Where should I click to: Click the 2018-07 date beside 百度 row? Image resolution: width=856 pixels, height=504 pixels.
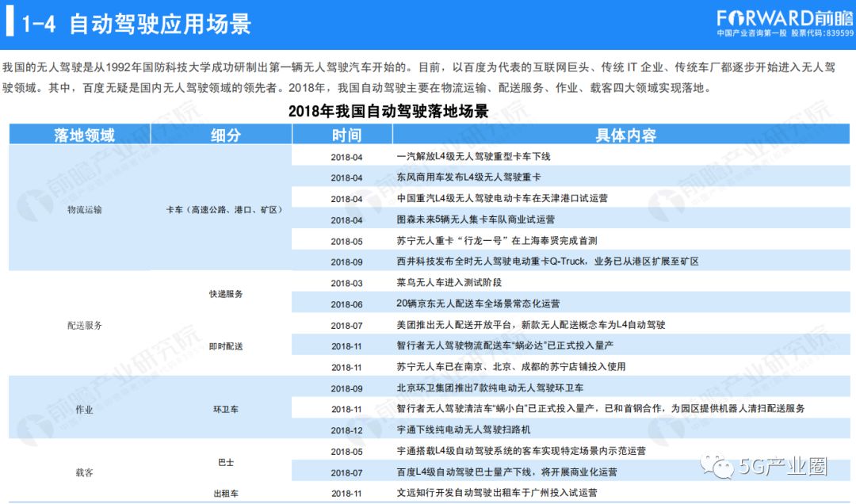click(346, 473)
